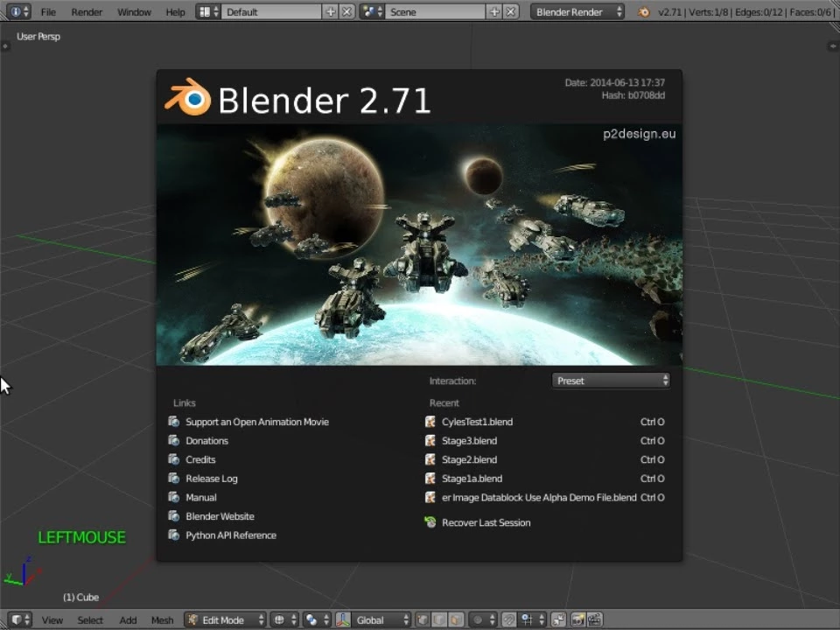Click the Donations link icon
Screen dimensions: 840x630
(173, 440)
